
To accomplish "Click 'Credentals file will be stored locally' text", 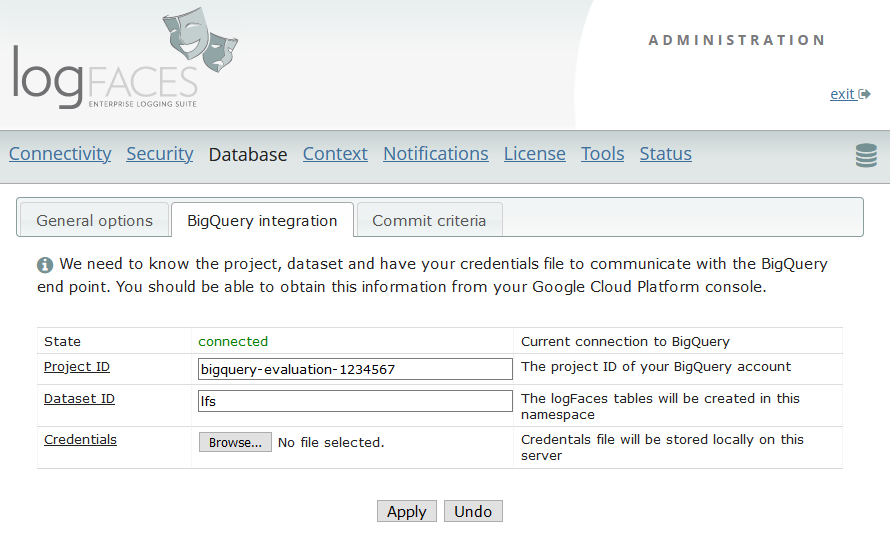I will [x=662, y=447].
